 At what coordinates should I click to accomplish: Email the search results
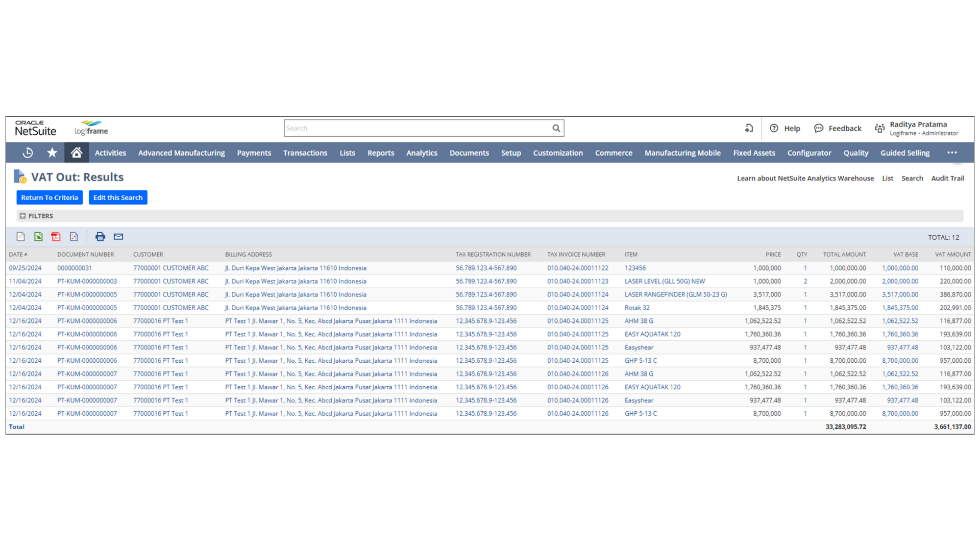118,237
